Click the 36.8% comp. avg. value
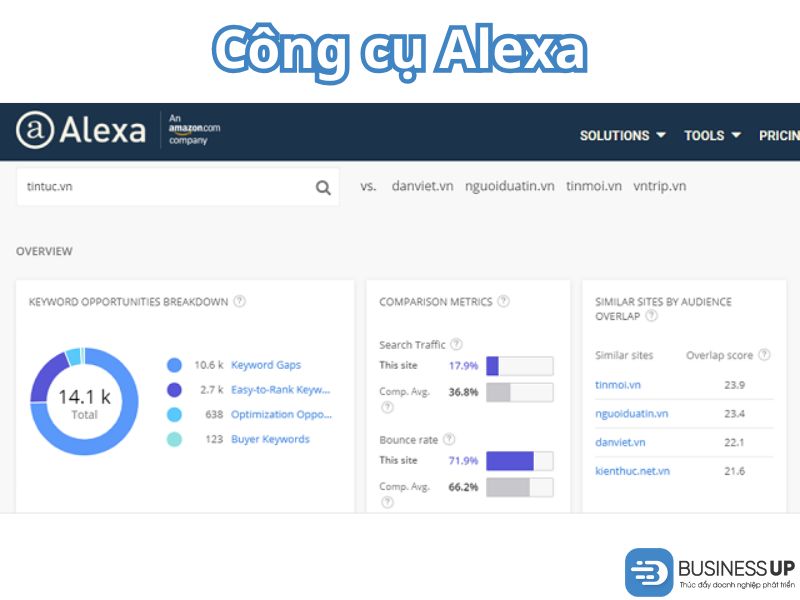 click(x=463, y=392)
